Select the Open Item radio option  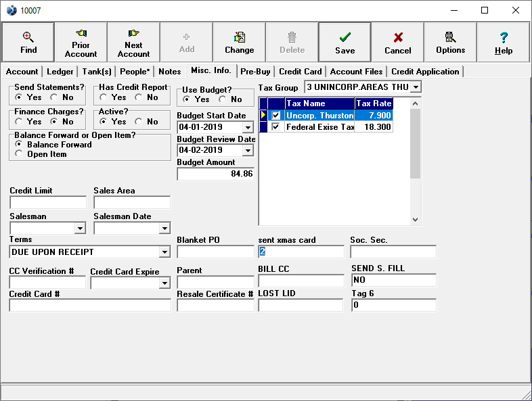point(19,154)
